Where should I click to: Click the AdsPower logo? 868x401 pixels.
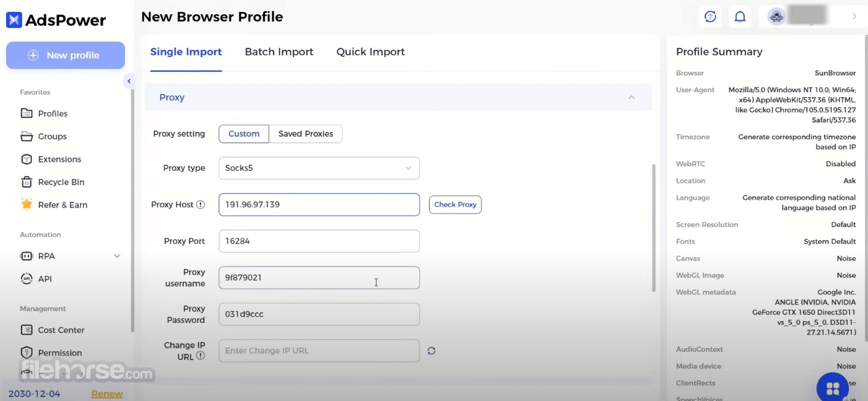tap(56, 20)
